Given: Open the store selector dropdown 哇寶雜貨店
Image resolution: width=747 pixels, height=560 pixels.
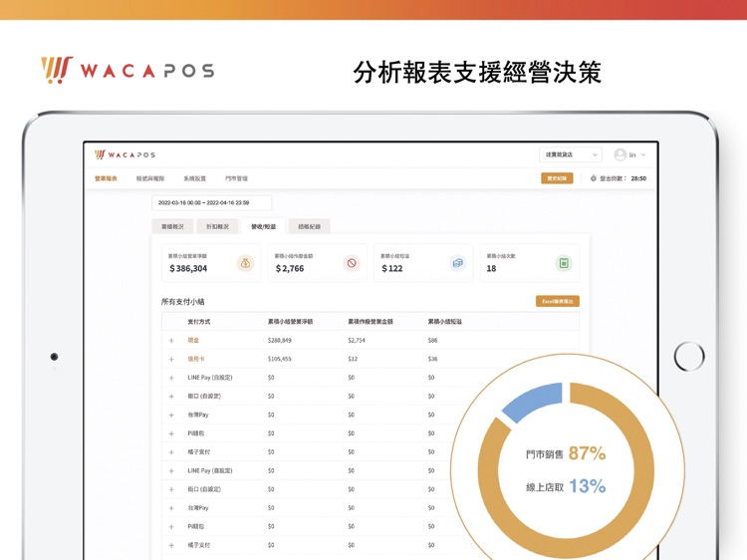Looking at the screenshot, I should click(571, 154).
